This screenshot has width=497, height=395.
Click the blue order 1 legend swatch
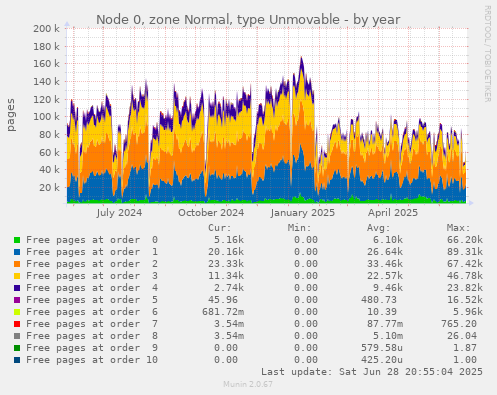pos(17,252)
